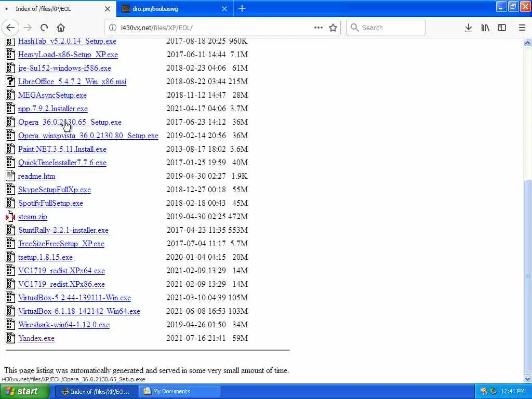Screen dimensions: 532x399
Task: Download HeavyLoad-x86-Setup_XP.exe
Action: 68,55
